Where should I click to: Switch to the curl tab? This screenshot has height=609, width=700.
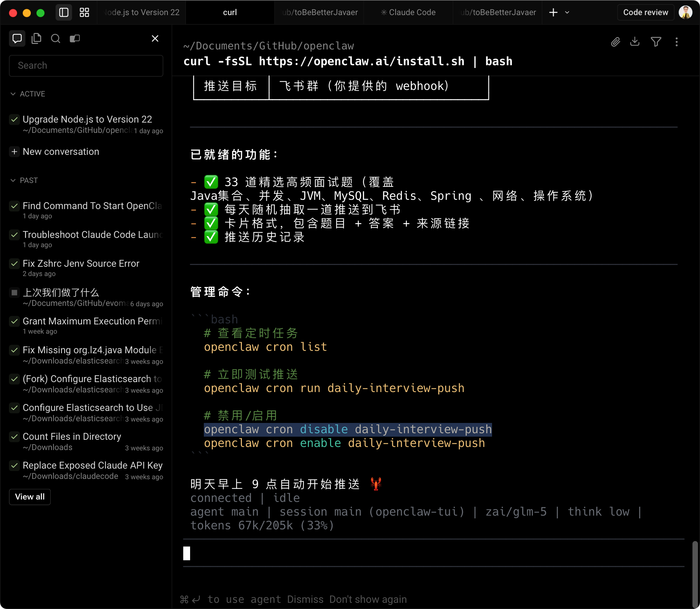point(230,13)
